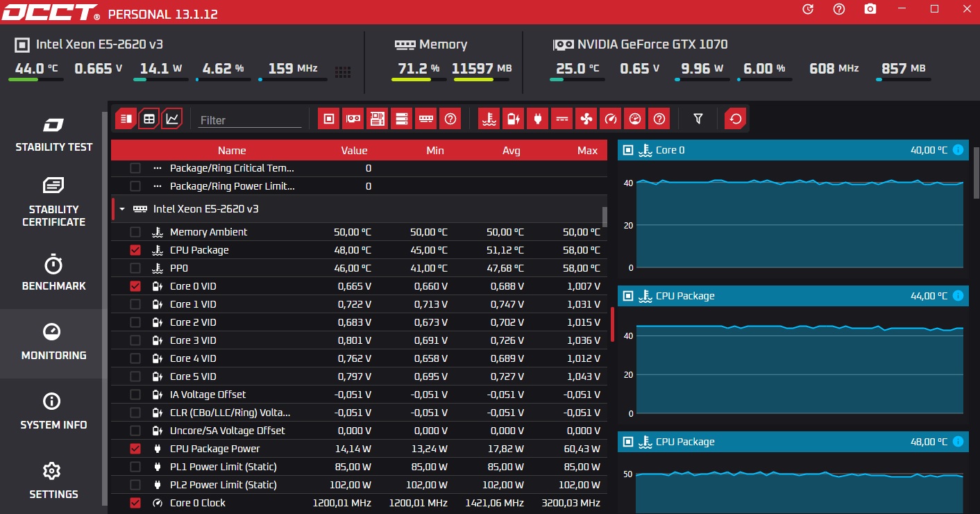
Task: Toggle the memory module hardware filter icon
Action: tap(425, 119)
